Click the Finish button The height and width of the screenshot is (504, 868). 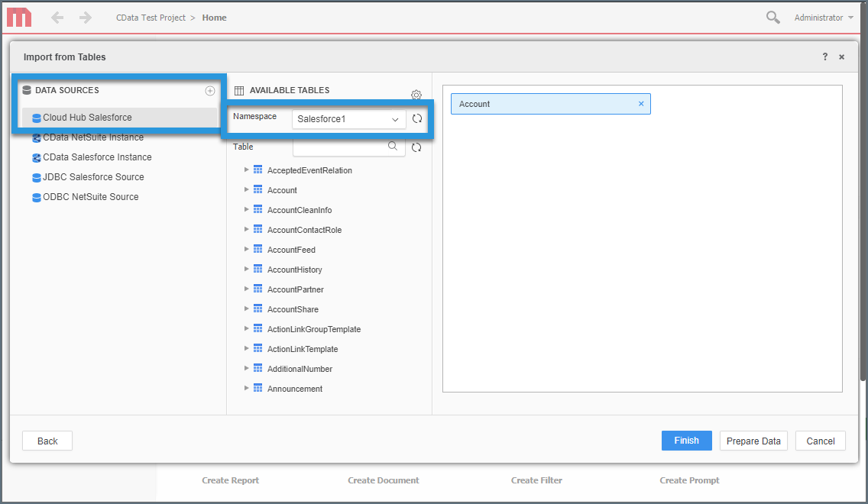click(x=686, y=441)
